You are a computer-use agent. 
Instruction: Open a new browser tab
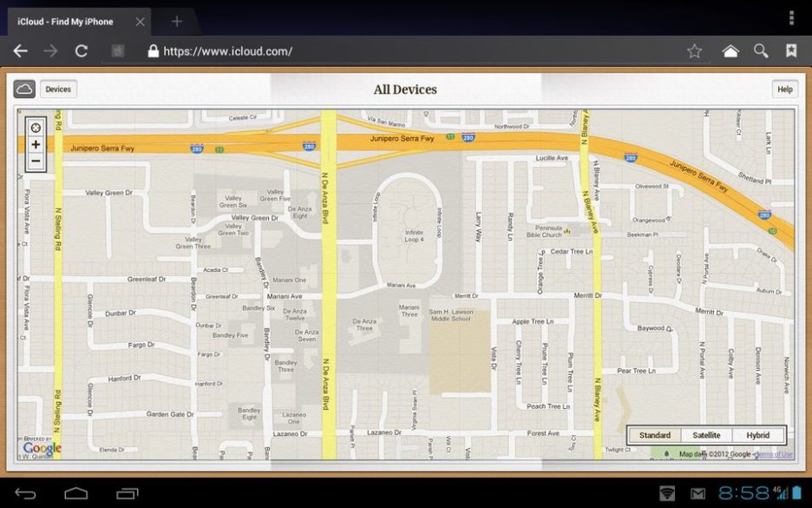(177, 22)
